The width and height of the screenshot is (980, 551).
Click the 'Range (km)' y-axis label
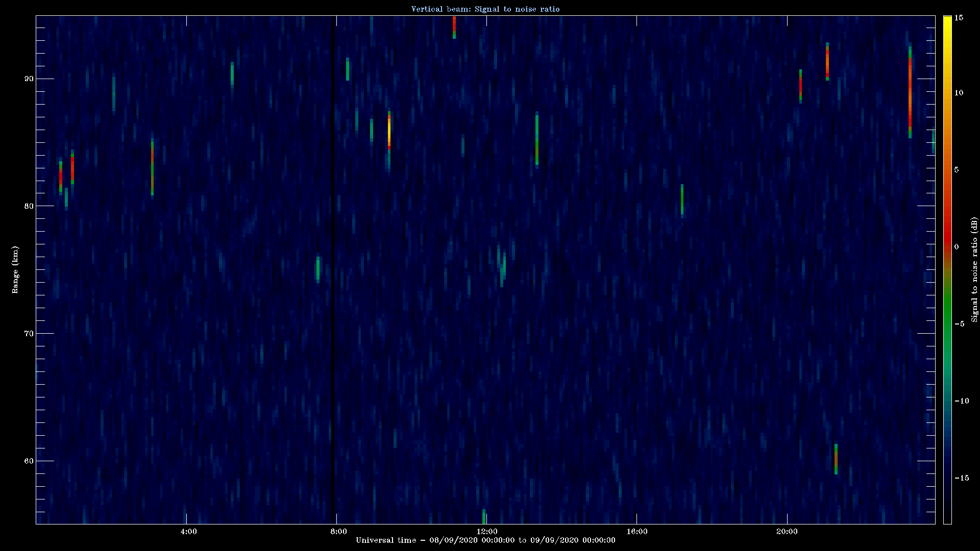(15, 270)
